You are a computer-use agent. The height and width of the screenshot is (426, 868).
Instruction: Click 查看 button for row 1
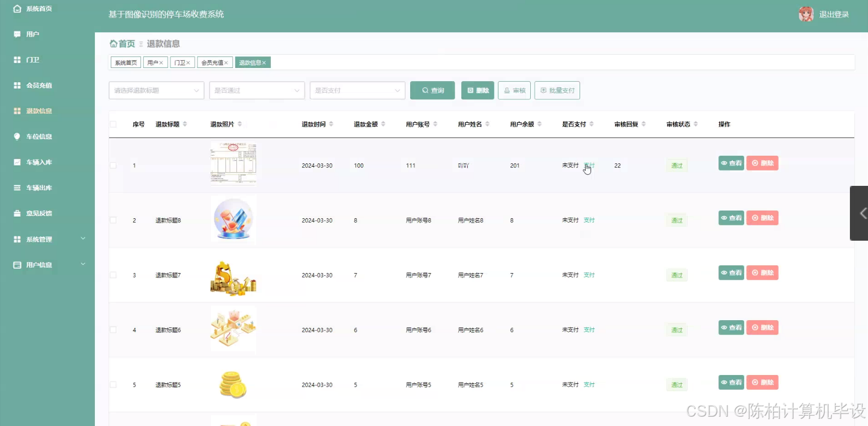pos(731,163)
